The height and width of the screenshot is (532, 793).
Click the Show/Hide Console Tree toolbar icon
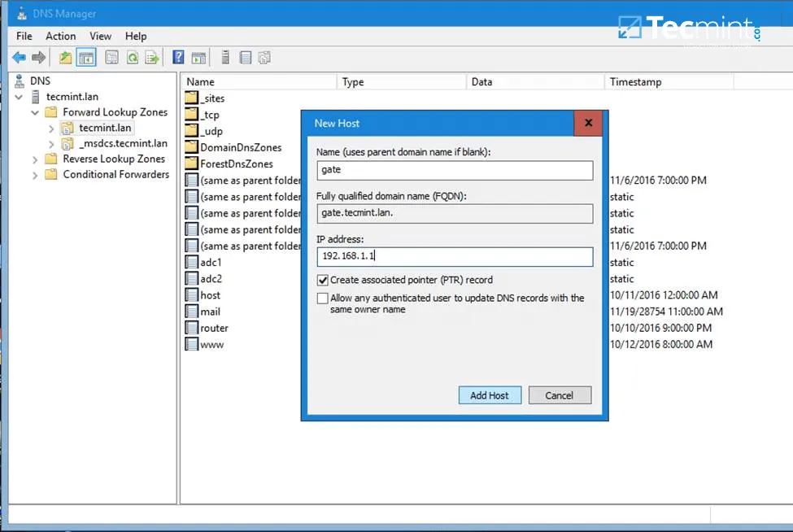pos(86,57)
